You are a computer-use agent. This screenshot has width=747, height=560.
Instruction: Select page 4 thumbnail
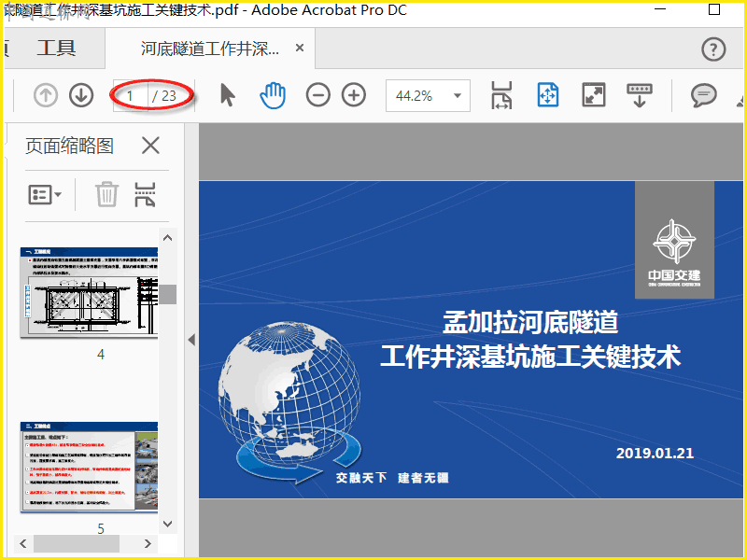89,292
